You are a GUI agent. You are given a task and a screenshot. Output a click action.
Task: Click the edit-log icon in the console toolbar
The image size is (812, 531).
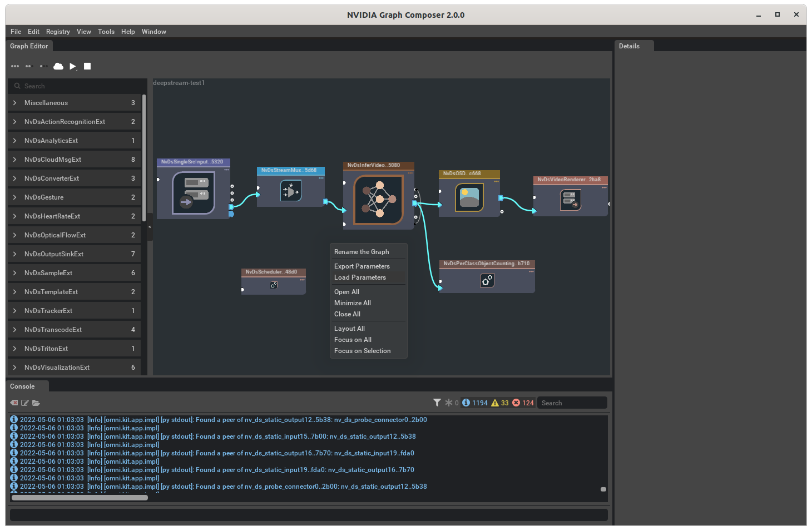pyautogui.click(x=25, y=403)
